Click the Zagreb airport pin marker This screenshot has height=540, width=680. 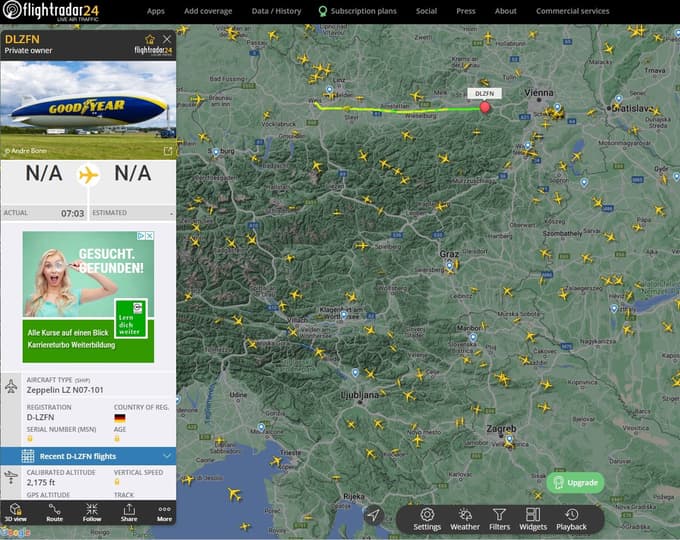pos(509,439)
